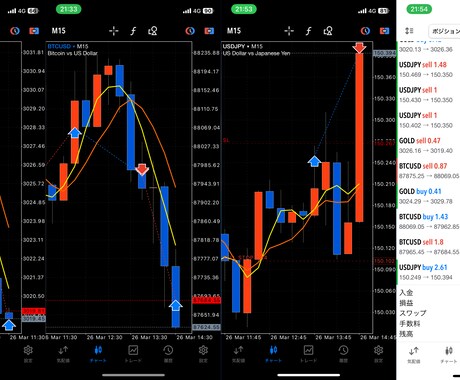Tap circular red-blue icon in USDJPY screen

tap(366, 31)
